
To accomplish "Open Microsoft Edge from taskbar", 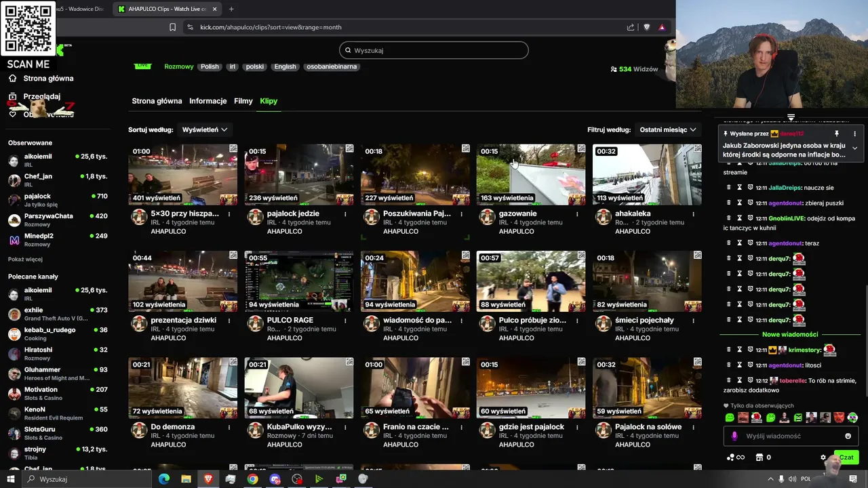I will (x=163, y=479).
